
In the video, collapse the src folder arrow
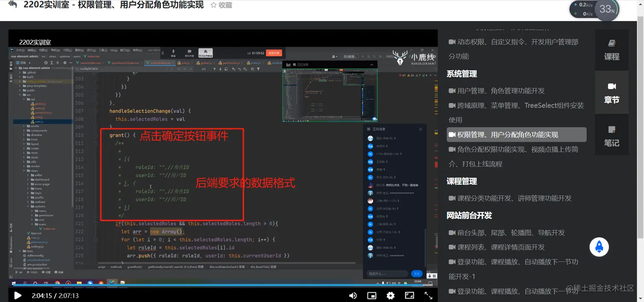click(x=20, y=95)
